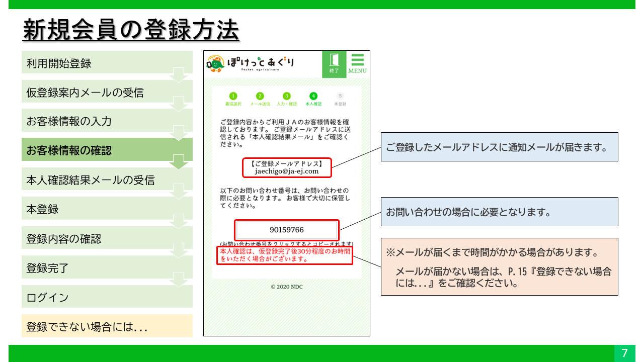Click the 終了 exit door icon
Image resolution: width=644 pixels, height=362 pixels.
pos(334,64)
